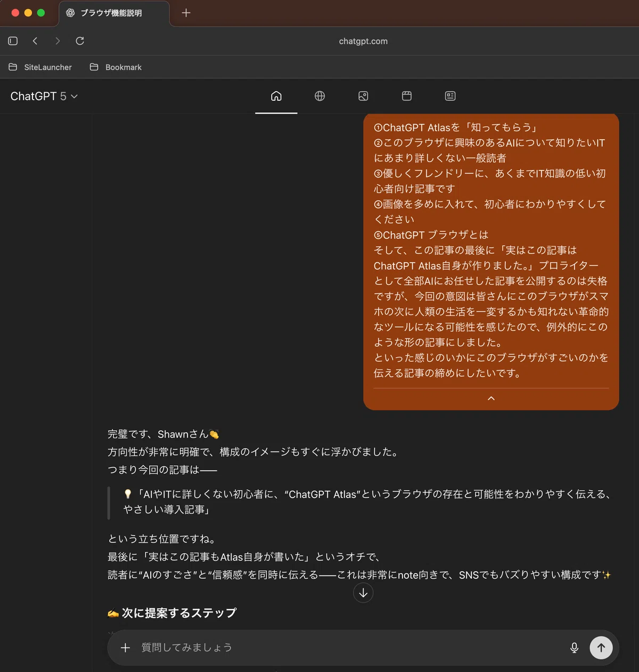Screen dimensions: 639x672
Task: Select the image search tab icon
Action: coord(363,96)
